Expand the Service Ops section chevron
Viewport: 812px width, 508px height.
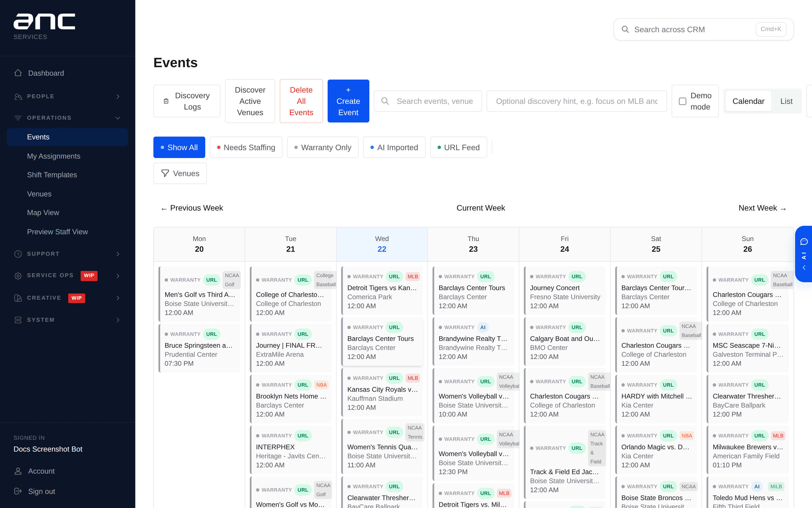(x=118, y=276)
